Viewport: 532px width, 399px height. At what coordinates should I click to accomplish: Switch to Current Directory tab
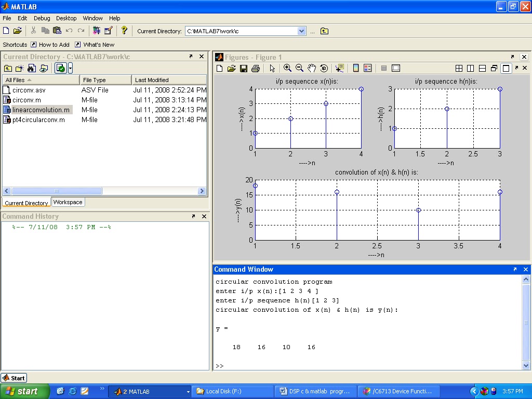pyautogui.click(x=26, y=203)
